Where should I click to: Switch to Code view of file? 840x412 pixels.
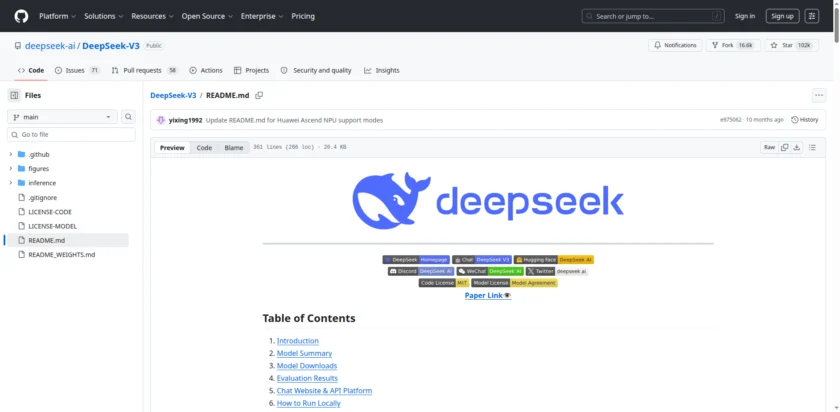[x=204, y=148]
